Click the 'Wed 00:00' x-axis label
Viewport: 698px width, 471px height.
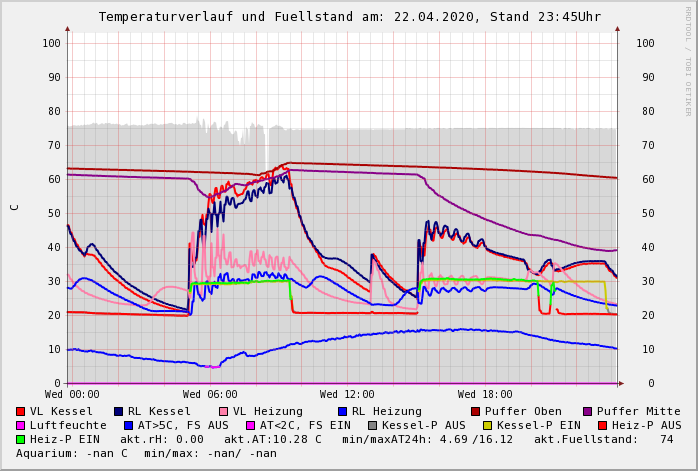pyautogui.click(x=72, y=395)
